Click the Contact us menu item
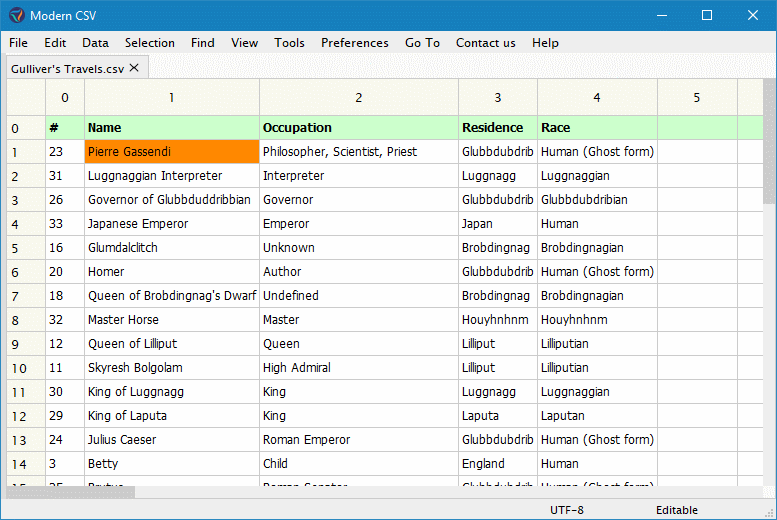This screenshot has width=777, height=520. point(485,43)
